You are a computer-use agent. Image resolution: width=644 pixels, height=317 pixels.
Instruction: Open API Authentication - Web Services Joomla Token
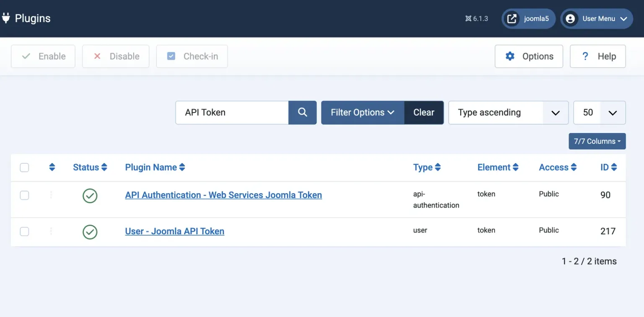(223, 195)
